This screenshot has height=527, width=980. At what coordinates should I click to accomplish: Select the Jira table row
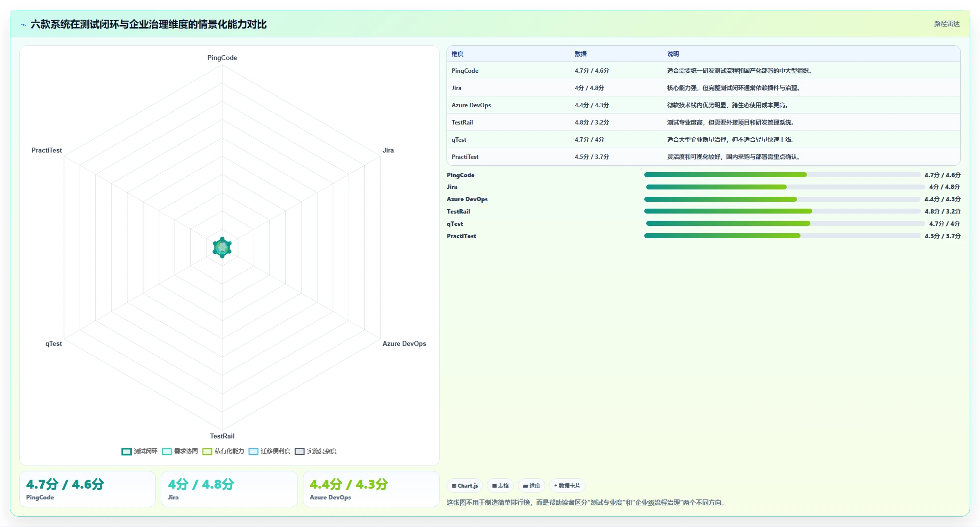(x=703, y=88)
